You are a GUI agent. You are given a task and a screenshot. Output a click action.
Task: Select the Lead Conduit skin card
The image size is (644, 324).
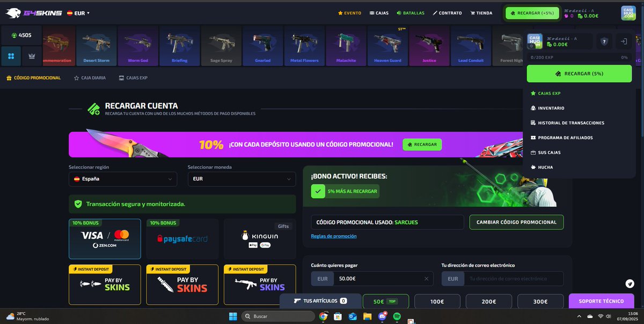point(471,46)
